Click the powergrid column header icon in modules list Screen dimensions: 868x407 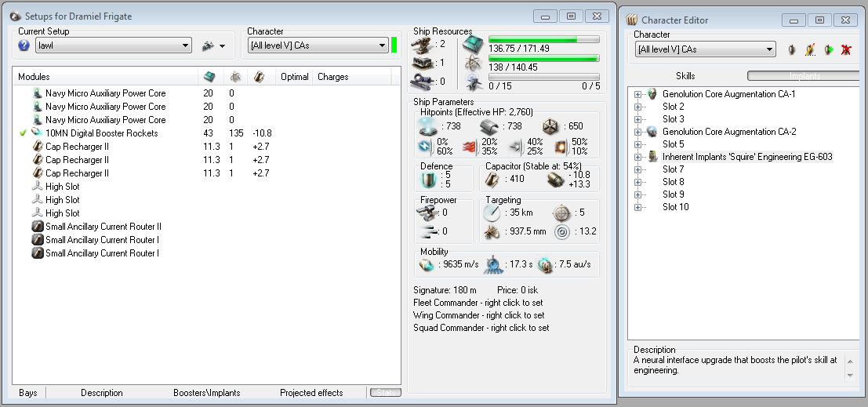coord(236,77)
